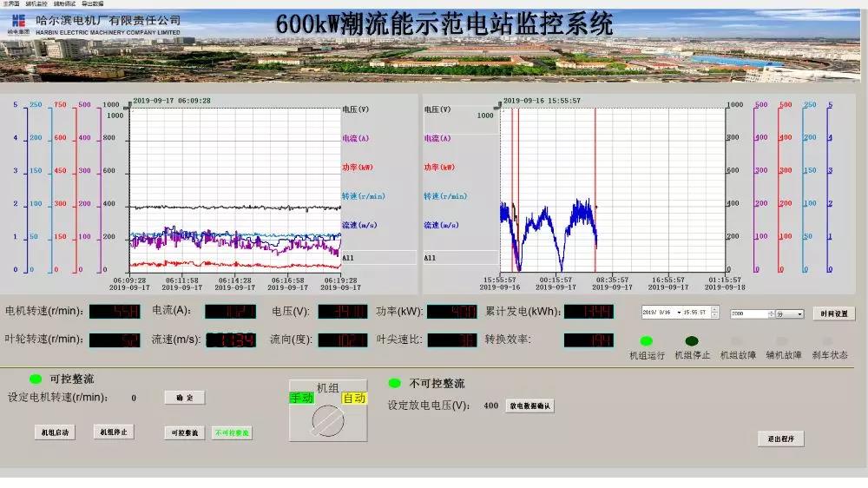This screenshot has height=488, width=868.
Task: Click the green 可控整流 indicator lamp
Action: point(36,379)
